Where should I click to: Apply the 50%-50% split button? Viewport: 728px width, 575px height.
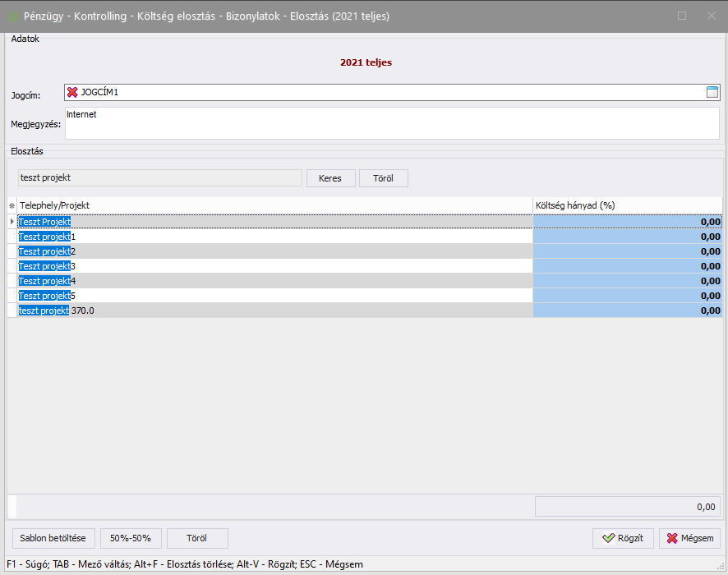tap(131, 539)
